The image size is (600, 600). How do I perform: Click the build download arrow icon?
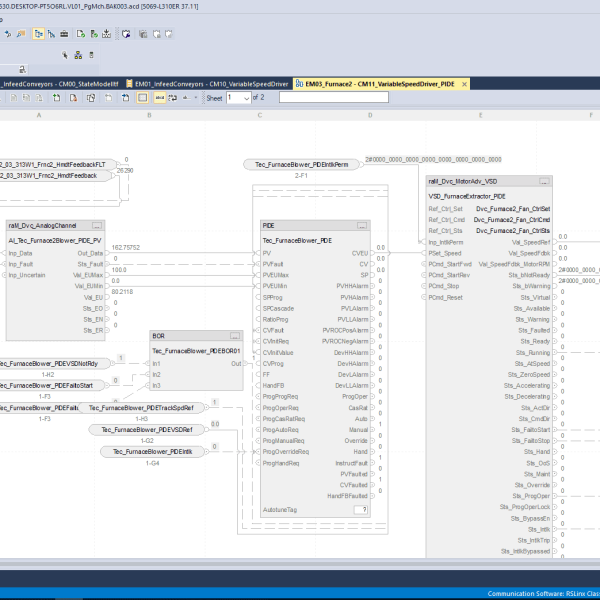[x=106, y=34]
